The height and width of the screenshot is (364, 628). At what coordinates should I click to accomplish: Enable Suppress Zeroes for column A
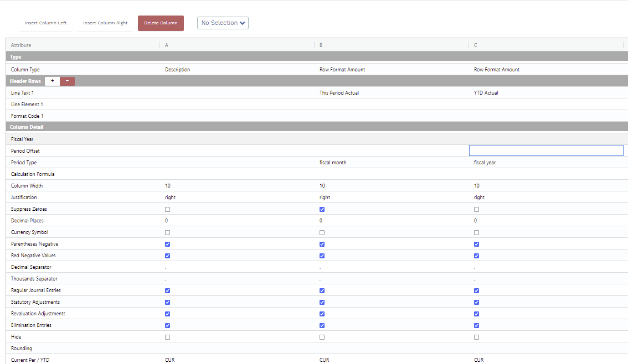[x=168, y=210]
